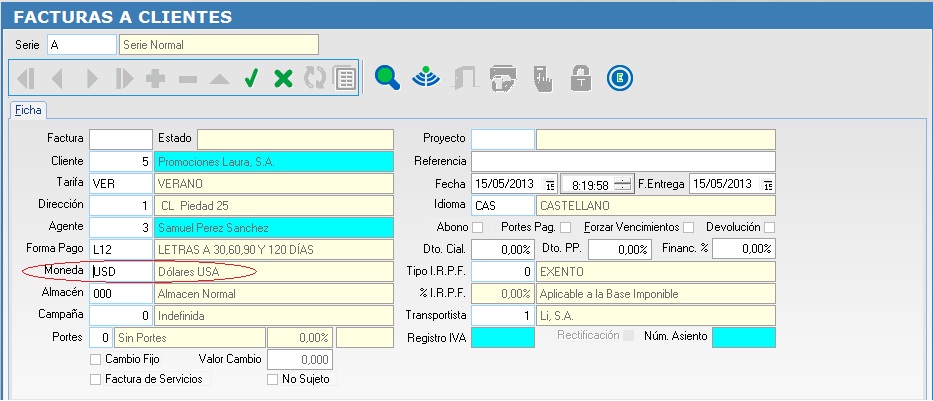The image size is (933, 401).
Task: Click the Registro IVA cyan field
Action: pos(503,337)
